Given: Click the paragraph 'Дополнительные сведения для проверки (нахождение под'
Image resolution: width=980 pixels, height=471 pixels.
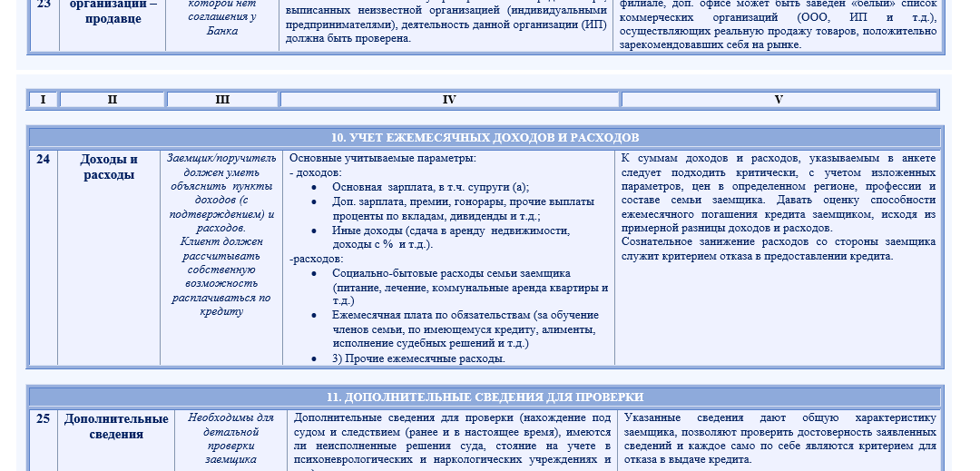Looking at the screenshot, I should point(453,417).
